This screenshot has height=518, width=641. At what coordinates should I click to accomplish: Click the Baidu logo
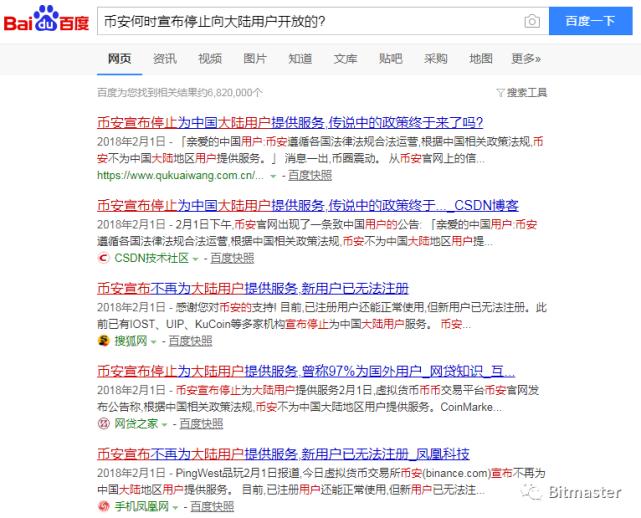pos(46,19)
